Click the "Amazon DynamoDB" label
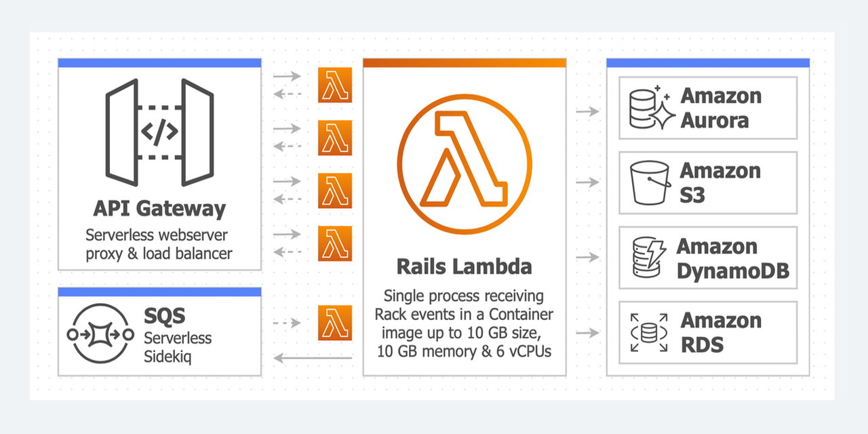The height and width of the screenshot is (434, 868). click(732, 258)
